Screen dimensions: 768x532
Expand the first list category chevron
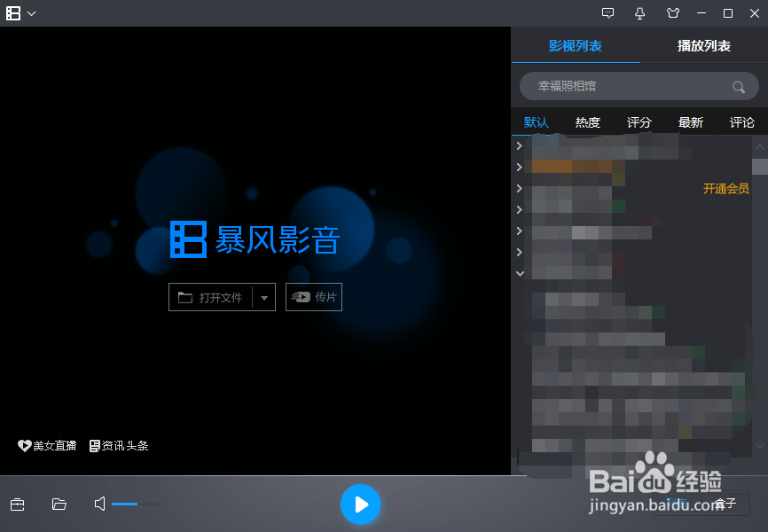click(x=519, y=145)
